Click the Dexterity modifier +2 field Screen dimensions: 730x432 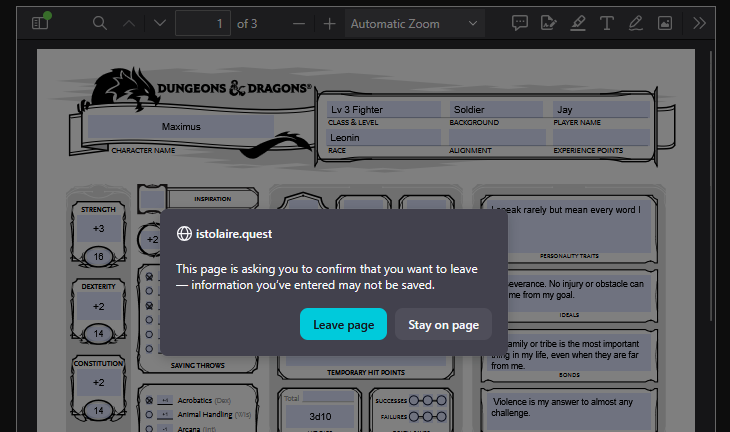point(98,306)
